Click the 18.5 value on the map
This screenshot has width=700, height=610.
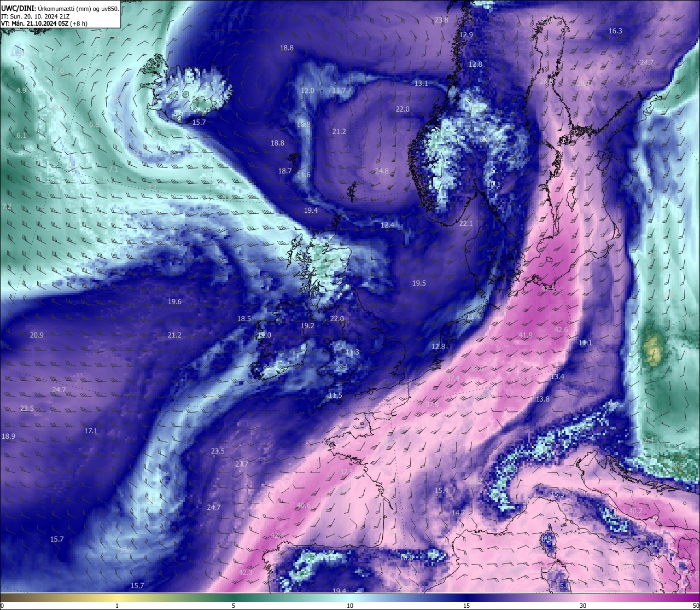pos(244,319)
